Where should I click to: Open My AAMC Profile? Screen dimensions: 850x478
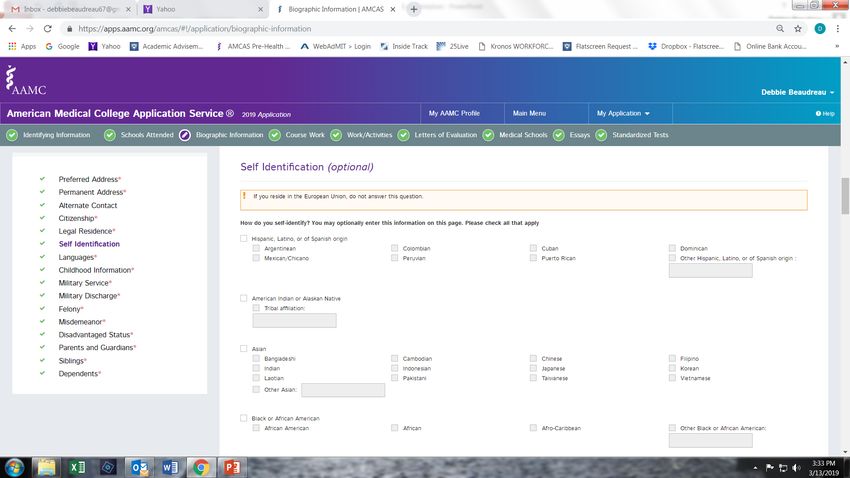coord(454,113)
